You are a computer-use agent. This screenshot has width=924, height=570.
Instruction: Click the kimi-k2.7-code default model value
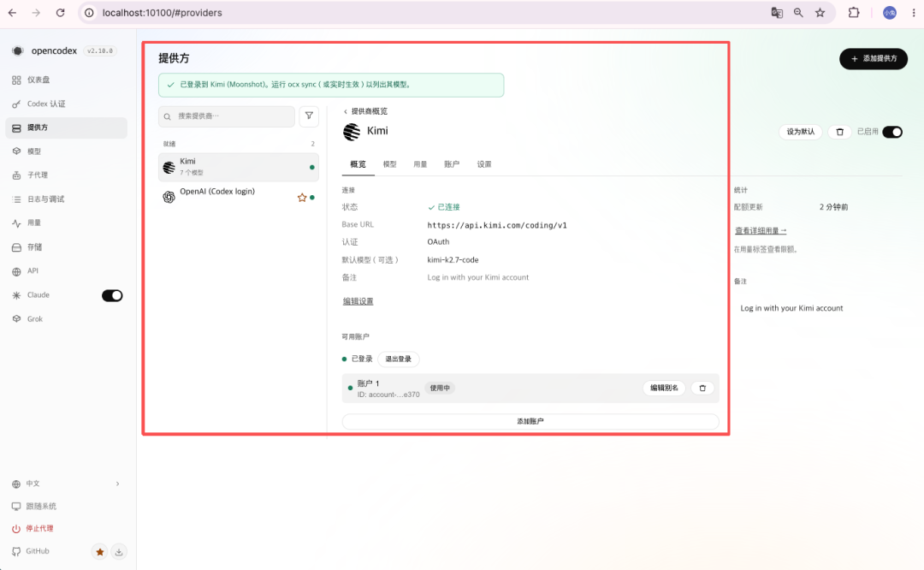[453, 260]
